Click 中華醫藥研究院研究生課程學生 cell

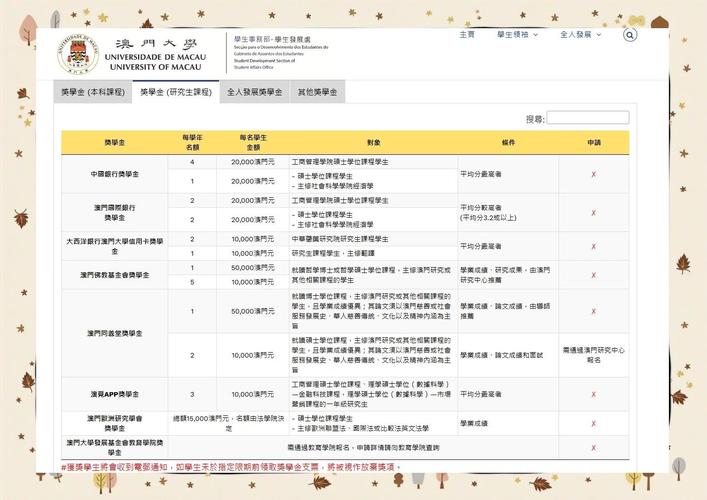[x=373, y=239]
